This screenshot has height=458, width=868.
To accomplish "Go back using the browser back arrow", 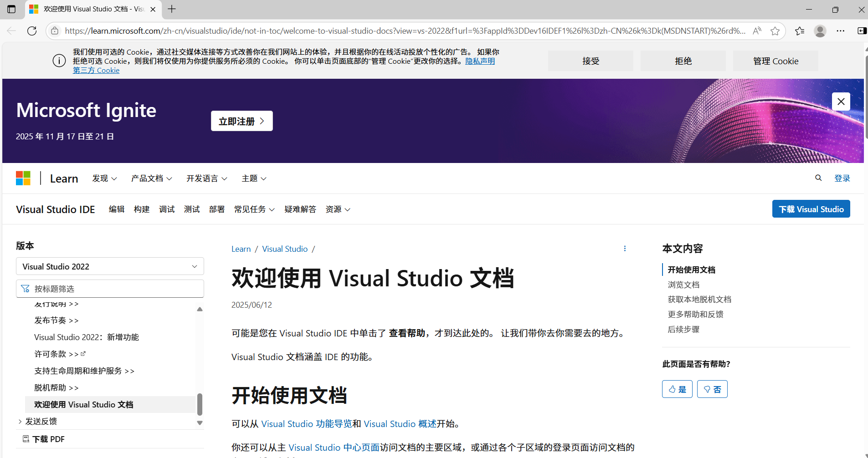I will coord(11,31).
